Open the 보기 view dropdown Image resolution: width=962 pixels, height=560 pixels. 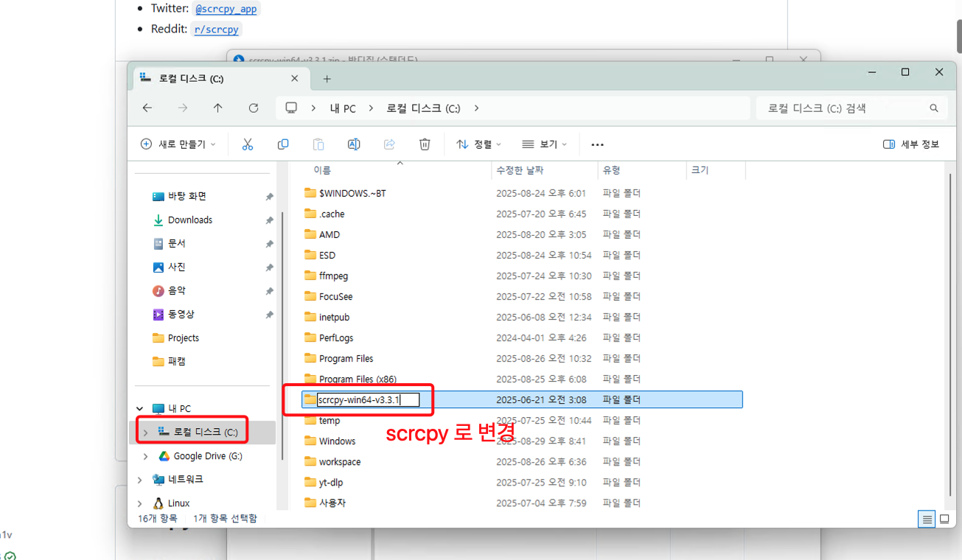coord(544,144)
